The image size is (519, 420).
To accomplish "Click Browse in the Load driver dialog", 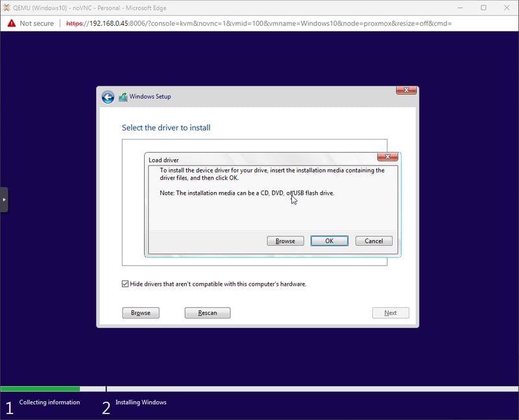I will (x=285, y=241).
